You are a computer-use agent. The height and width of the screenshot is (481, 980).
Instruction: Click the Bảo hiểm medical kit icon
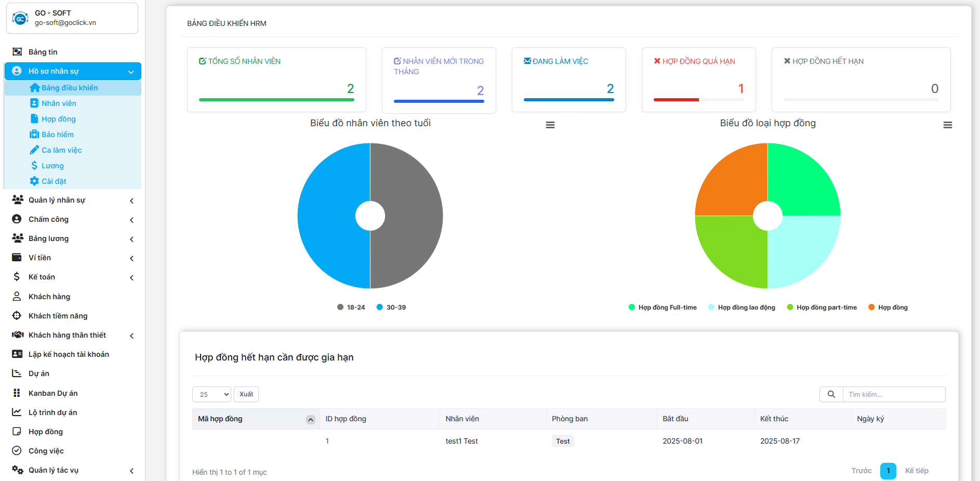[x=34, y=135]
